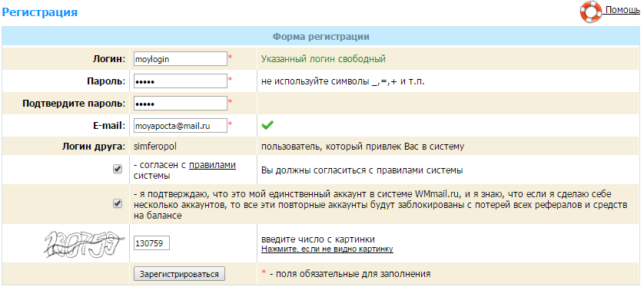This screenshot has height=287, width=644.
Task: Focus the Логин field containing moylogin
Action: click(x=181, y=58)
